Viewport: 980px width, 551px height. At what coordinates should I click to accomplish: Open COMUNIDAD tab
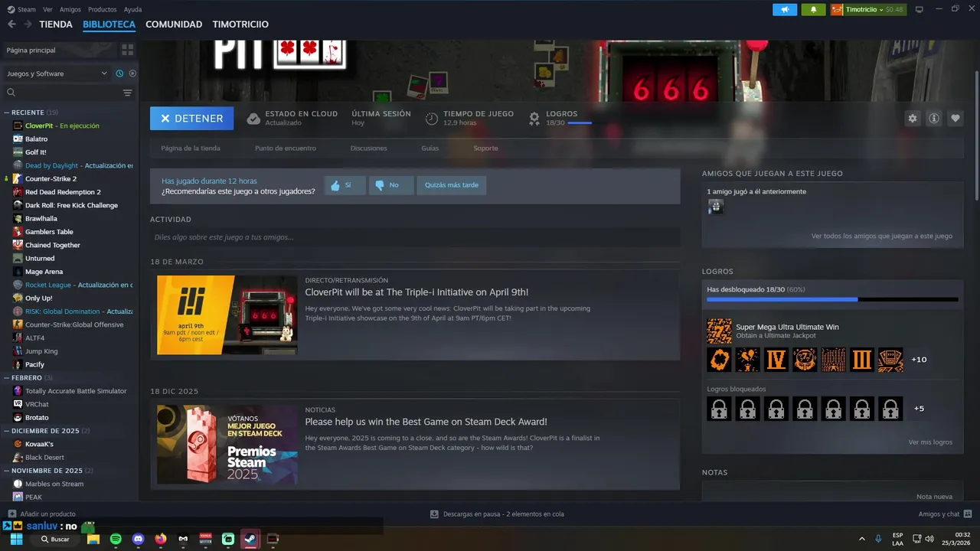(174, 24)
